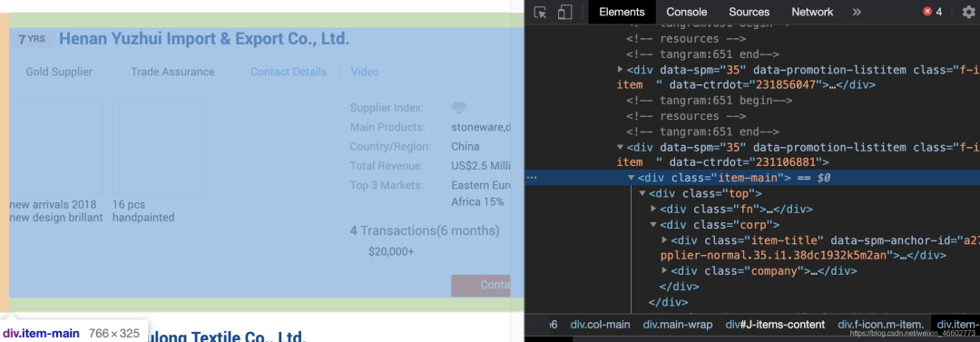Switch to the Console tab
Screen dimensions: 980x342
[x=686, y=12]
